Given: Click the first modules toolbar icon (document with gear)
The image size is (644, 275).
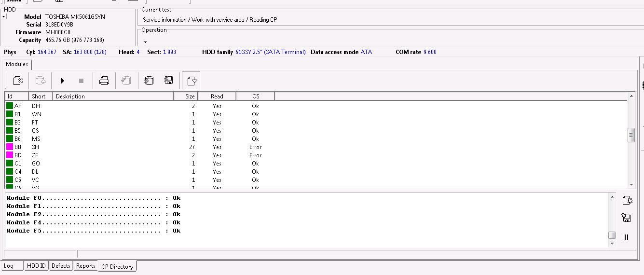Looking at the screenshot, I should pos(18,81).
